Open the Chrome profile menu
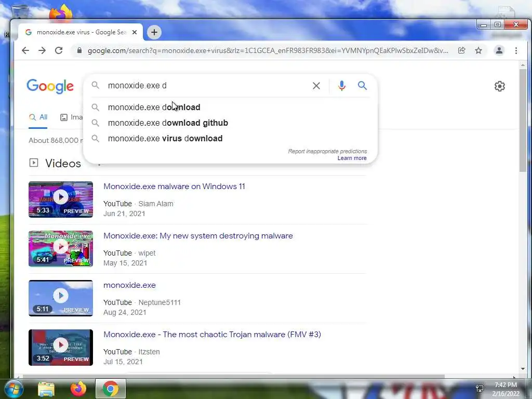 (x=499, y=50)
